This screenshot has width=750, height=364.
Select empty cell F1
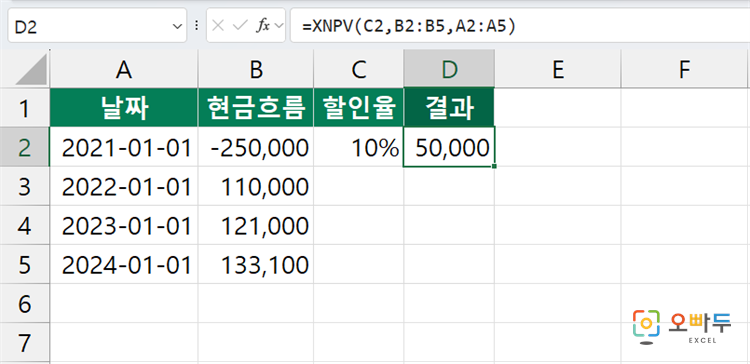click(x=685, y=108)
